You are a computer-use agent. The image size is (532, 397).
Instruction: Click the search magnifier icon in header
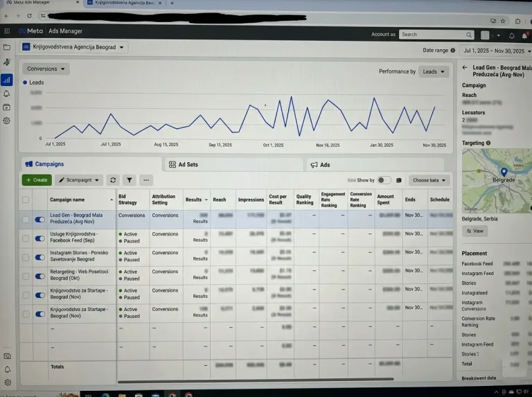468,35
